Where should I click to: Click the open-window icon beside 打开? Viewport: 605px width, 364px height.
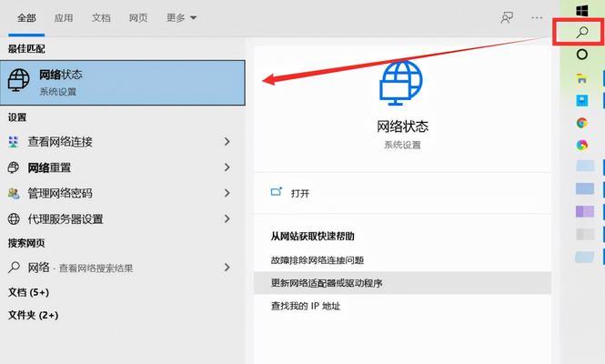277,192
